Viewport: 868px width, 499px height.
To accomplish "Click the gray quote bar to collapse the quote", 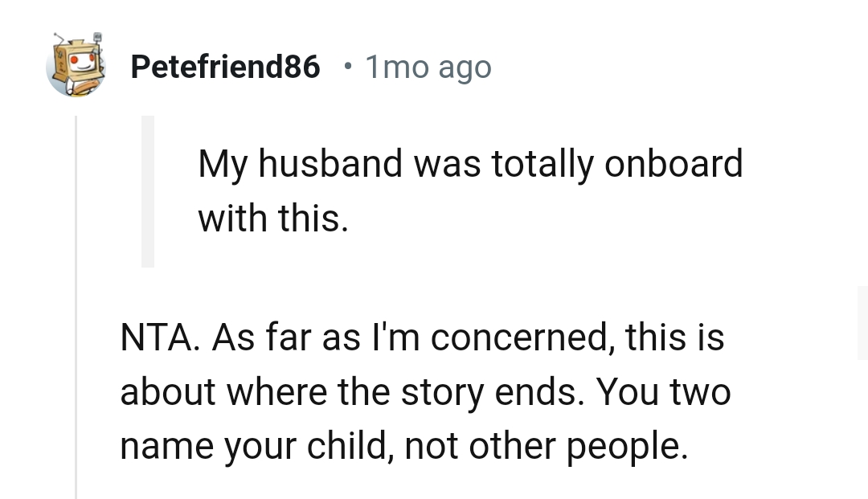I will [x=149, y=190].
